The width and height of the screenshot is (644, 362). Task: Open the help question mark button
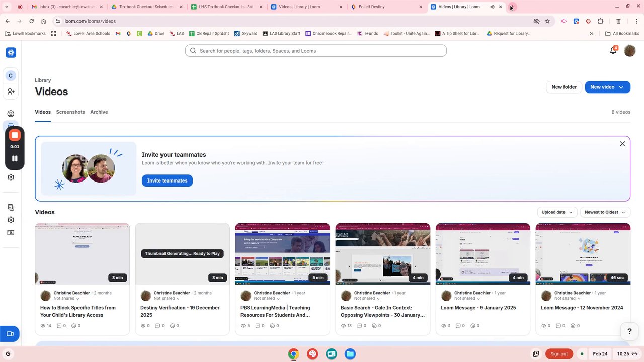pos(629,331)
